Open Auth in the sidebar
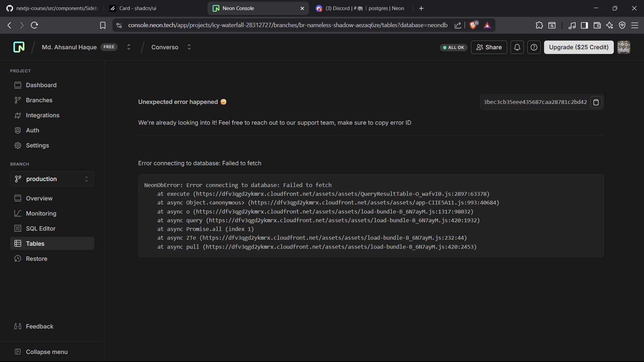 point(52,130)
